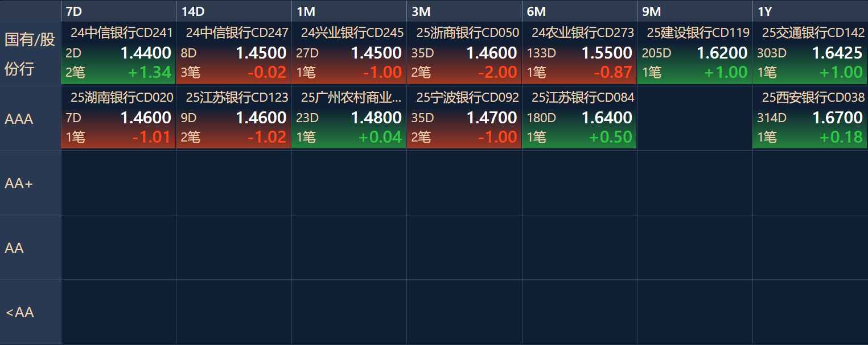Viewport: 868px width, 345px height.
Task: Open the 25江苏银行CD084 quote cell
Action: (579, 118)
